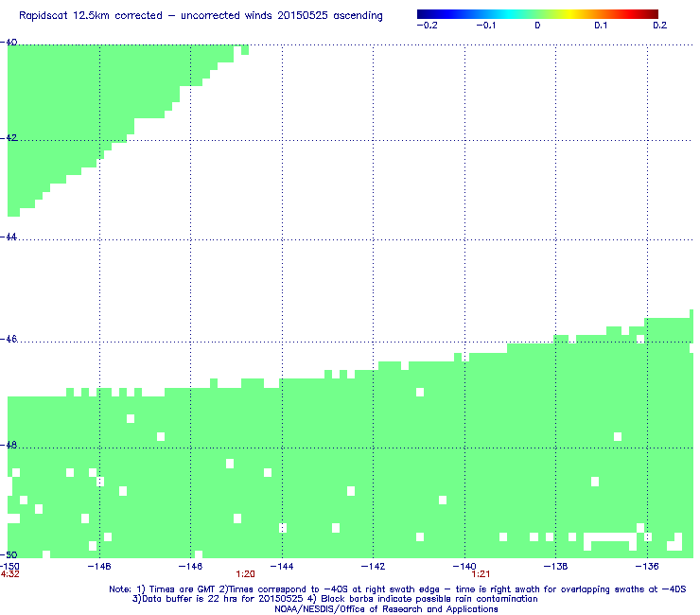Click the 0.1 color bar label
Screen dimensions: 700x615
[x=601, y=26]
